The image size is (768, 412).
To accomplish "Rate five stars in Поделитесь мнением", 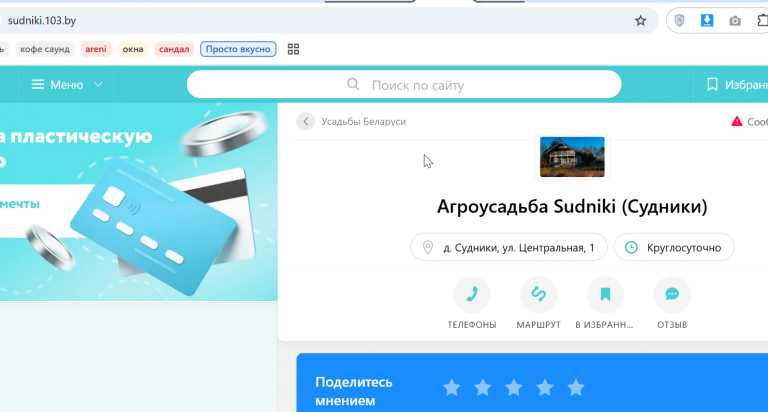I will point(576,388).
